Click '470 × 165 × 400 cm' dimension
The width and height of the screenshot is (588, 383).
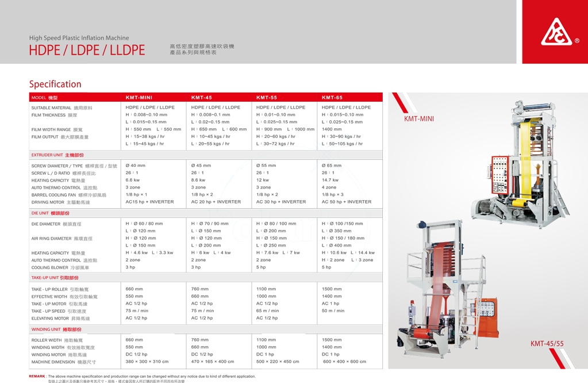(x=213, y=362)
